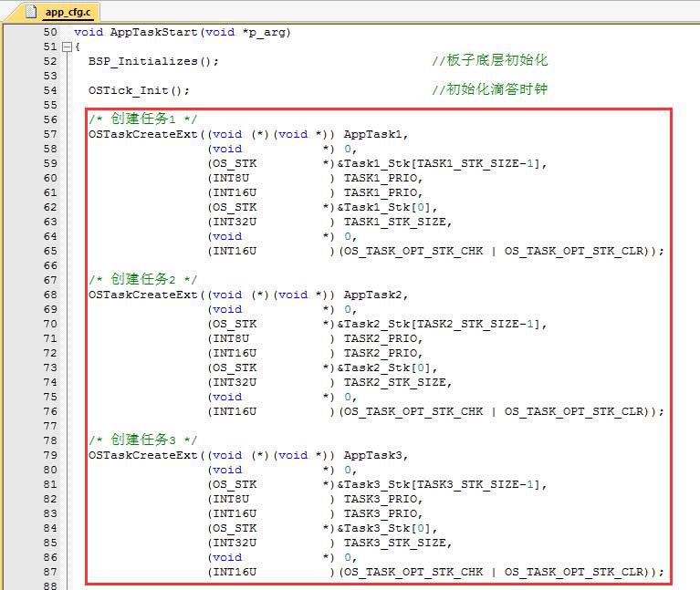Click &Task1_Stk[TASK1_STK_SIZE-1] argument
Screen dimensions: 700x590
tap(439, 163)
